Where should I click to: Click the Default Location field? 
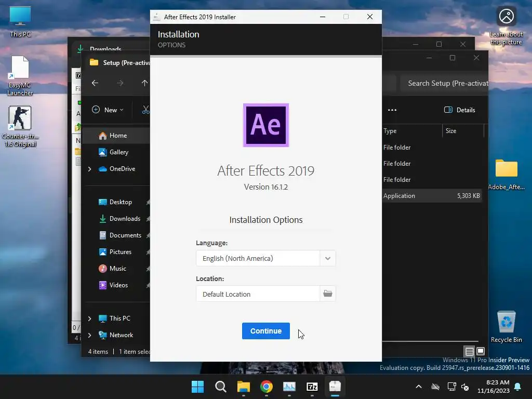coord(258,294)
